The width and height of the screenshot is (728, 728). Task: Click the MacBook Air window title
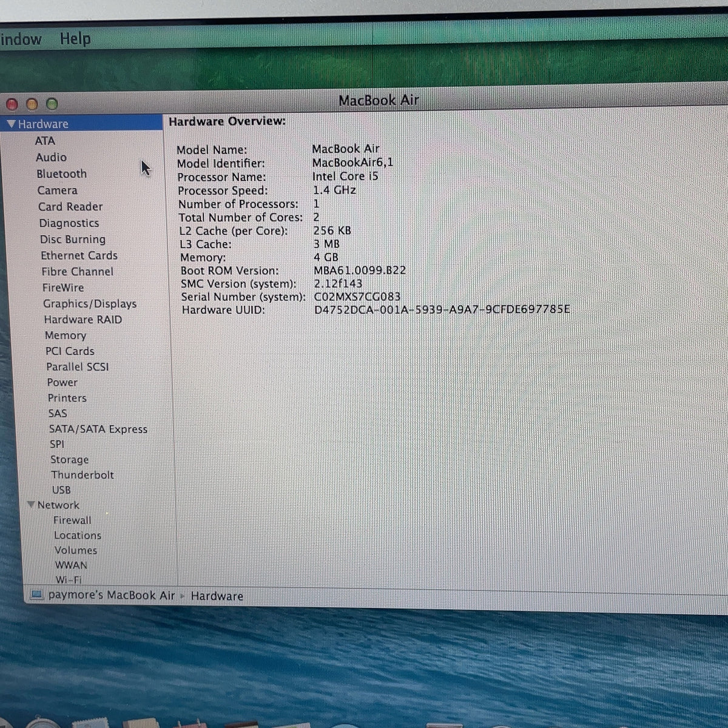379,101
